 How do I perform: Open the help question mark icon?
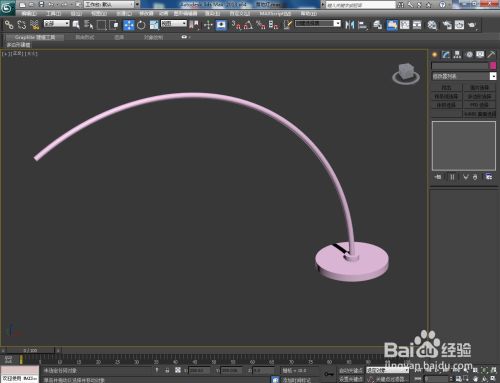point(442,5)
